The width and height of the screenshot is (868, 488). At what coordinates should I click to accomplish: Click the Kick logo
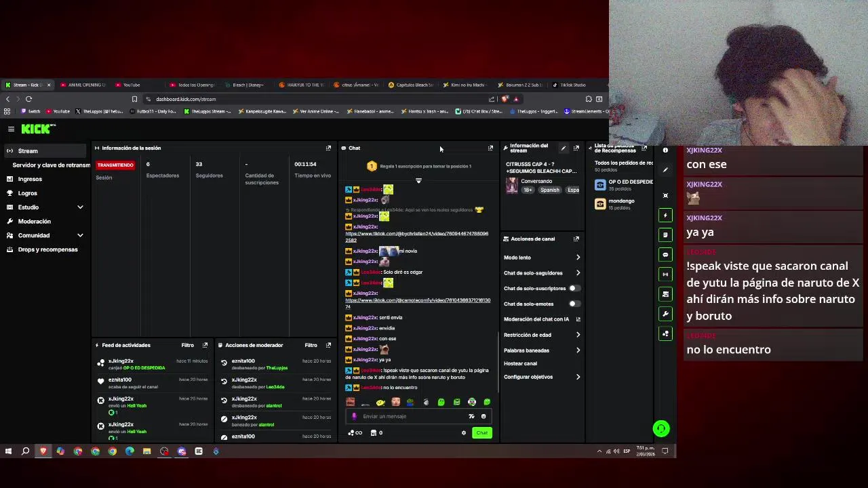coord(38,129)
